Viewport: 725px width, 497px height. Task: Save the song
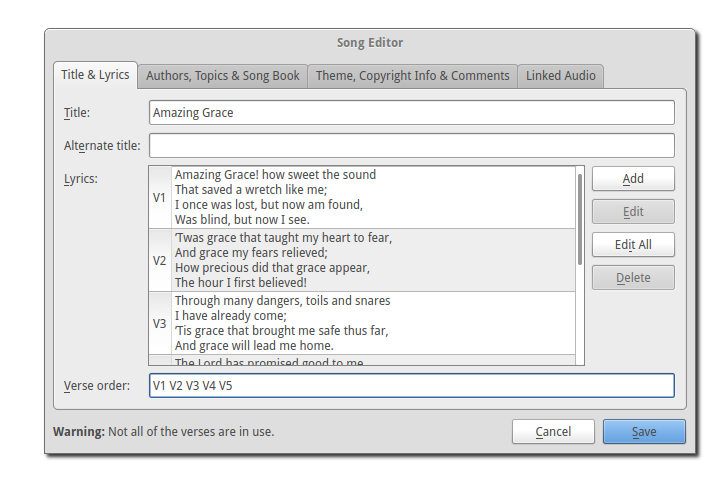(x=644, y=432)
